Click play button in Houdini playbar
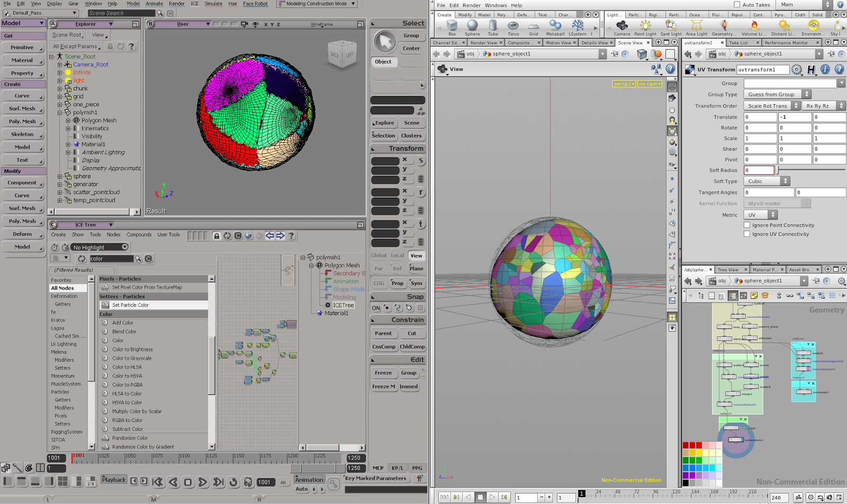The height and width of the screenshot is (504, 847). click(492, 497)
